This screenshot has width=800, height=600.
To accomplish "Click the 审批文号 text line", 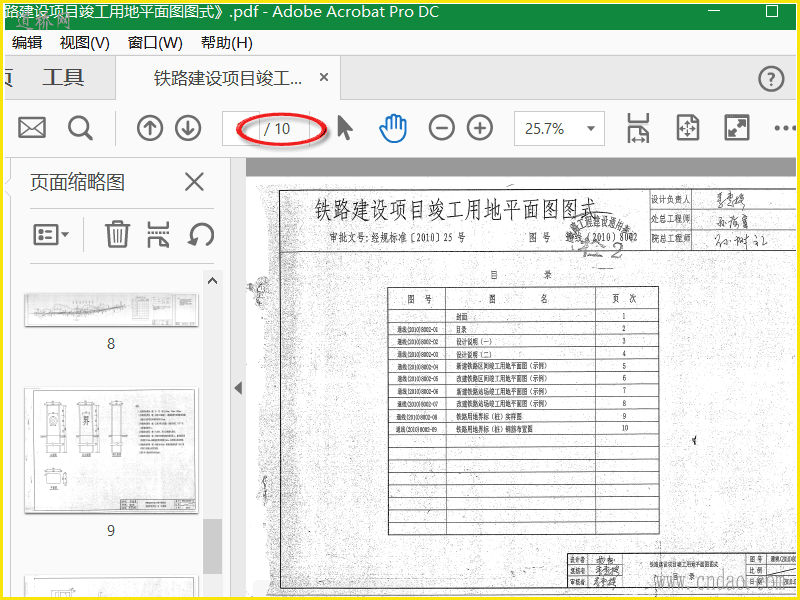I will pos(398,238).
